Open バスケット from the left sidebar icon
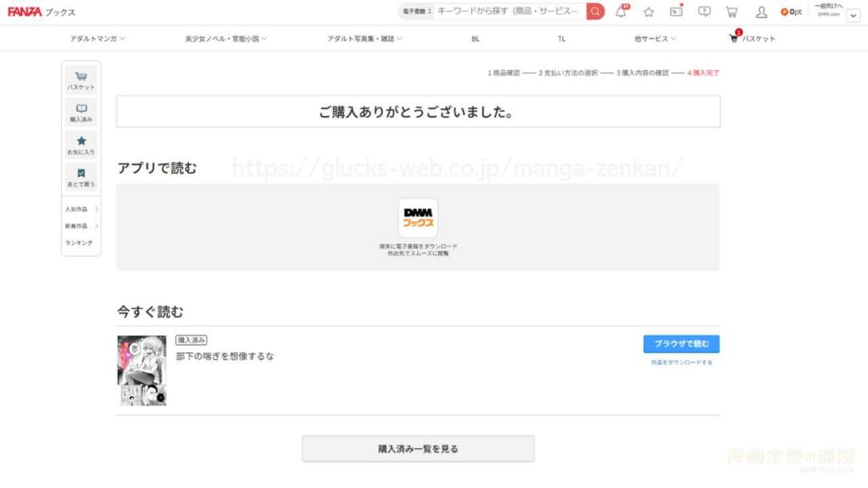 point(81,78)
